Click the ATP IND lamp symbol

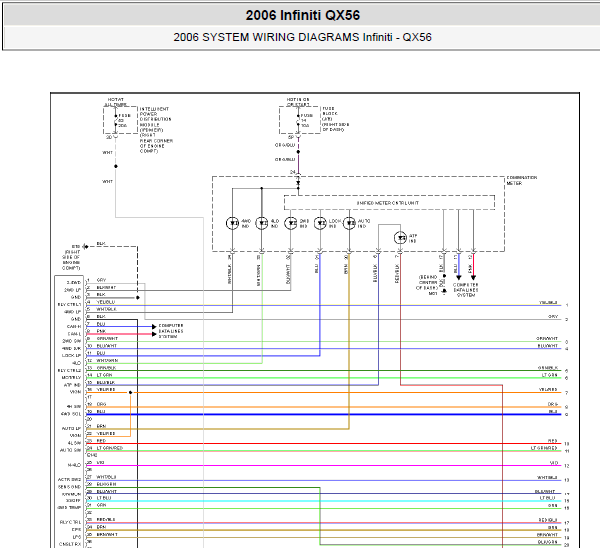(x=400, y=238)
